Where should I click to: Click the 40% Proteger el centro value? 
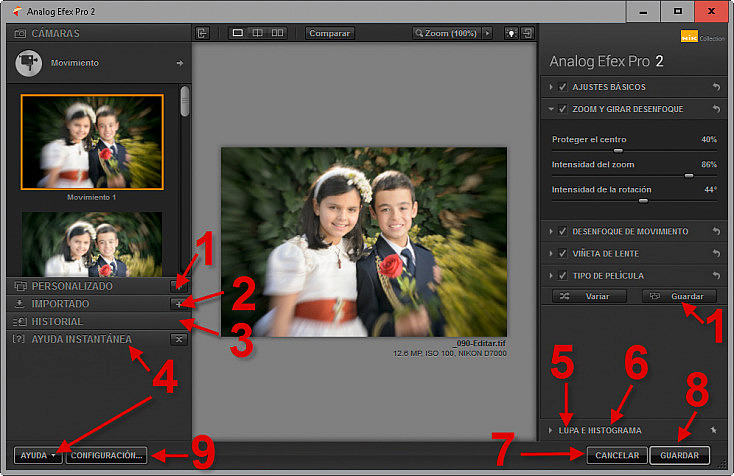709,139
